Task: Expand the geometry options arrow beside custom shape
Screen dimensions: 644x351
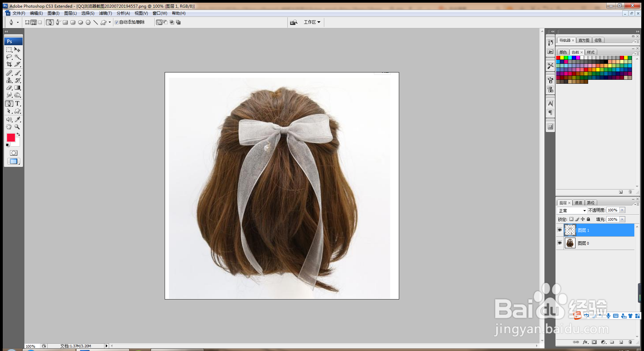Action: (x=110, y=22)
